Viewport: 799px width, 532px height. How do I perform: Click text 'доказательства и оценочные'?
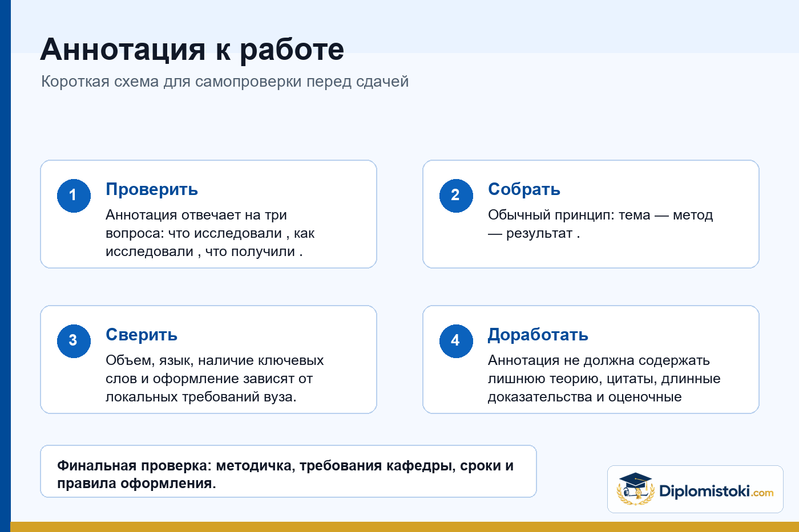[584, 397]
